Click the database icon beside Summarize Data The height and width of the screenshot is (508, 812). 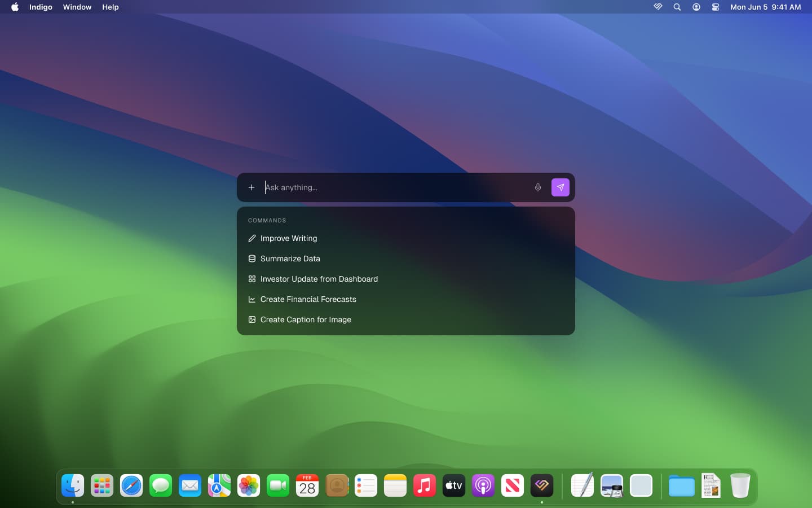(x=251, y=259)
